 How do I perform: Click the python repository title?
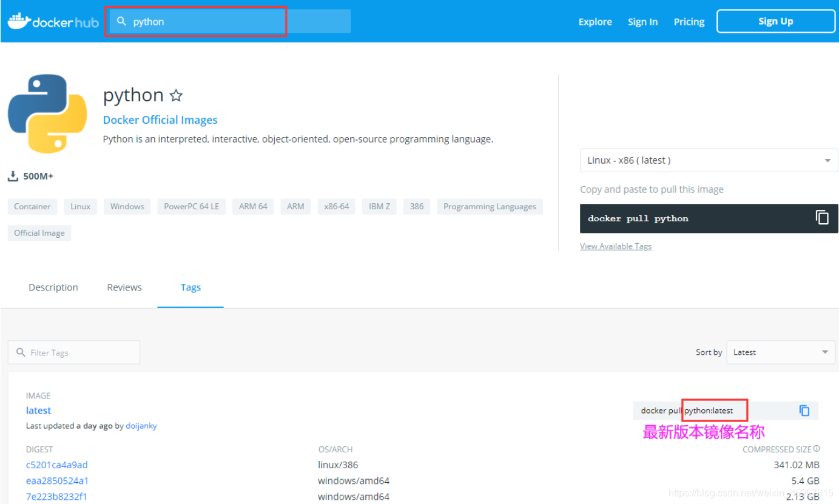tap(133, 95)
